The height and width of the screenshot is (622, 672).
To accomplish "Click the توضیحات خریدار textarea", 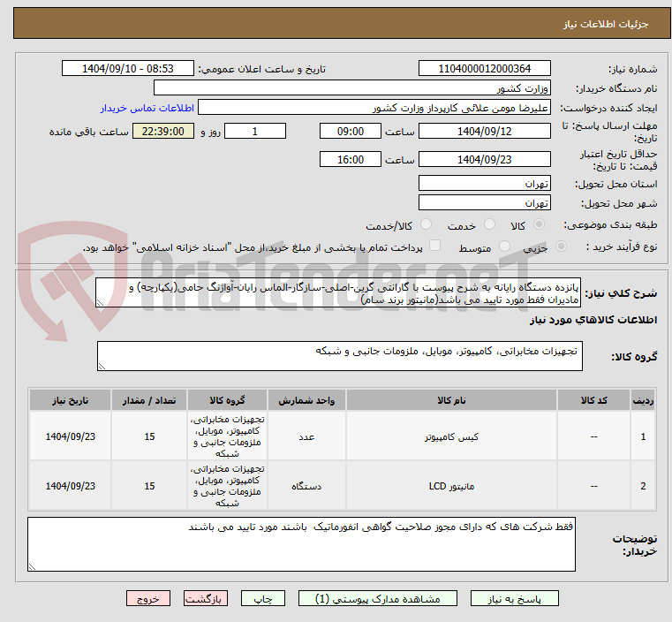I will pyautogui.click(x=301, y=544).
